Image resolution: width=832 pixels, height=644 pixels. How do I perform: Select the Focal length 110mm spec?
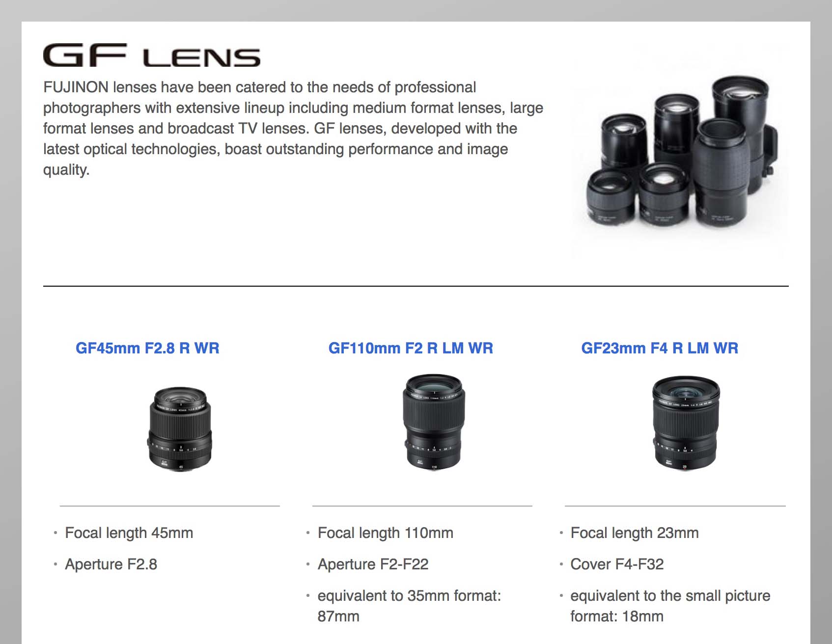386,533
